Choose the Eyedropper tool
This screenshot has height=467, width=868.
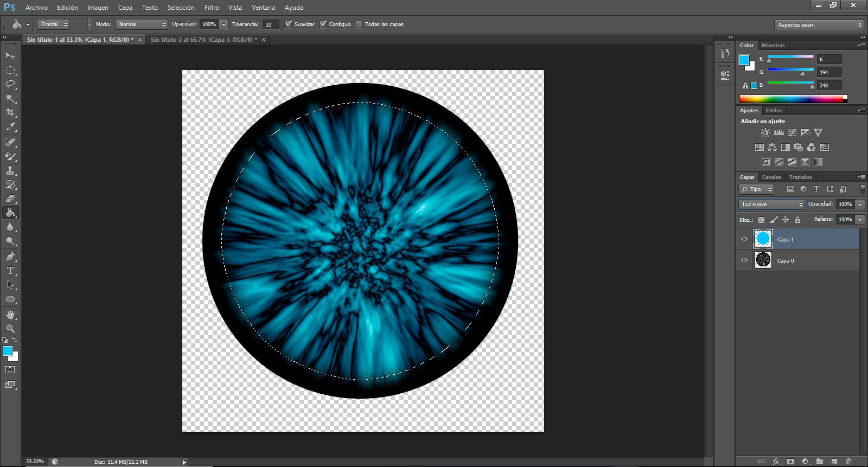pyautogui.click(x=10, y=127)
